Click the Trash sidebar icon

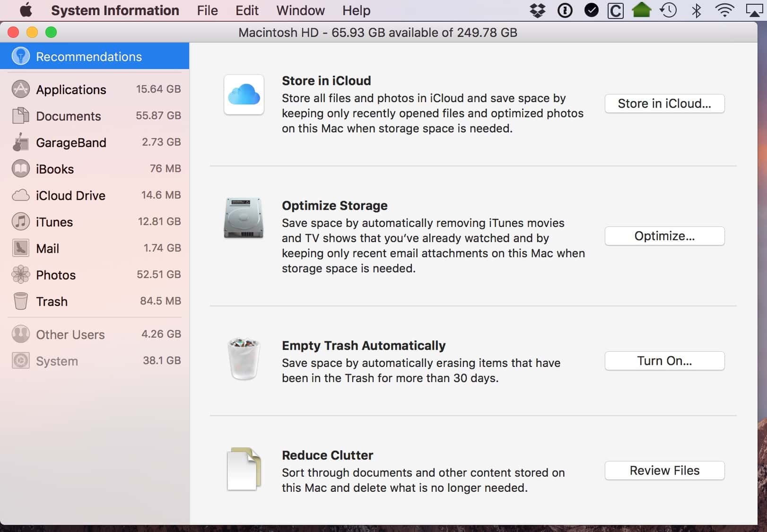[x=20, y=301]
